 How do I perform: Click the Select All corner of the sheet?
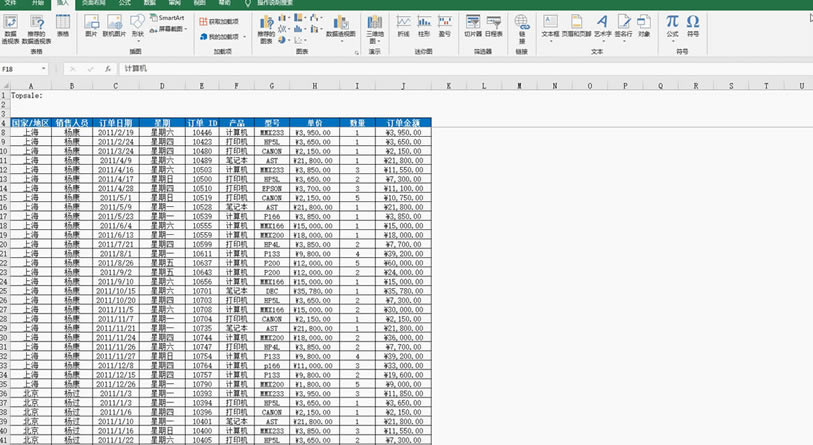tap(5, 86)
